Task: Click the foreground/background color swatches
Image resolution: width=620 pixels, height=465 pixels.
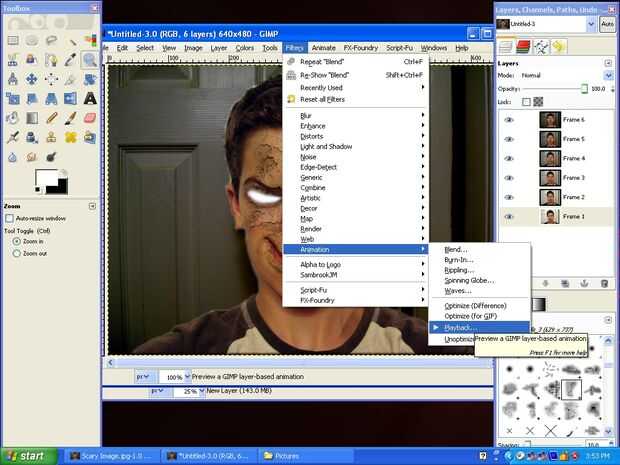Action: pyautogui.click(x=51, y=181)
